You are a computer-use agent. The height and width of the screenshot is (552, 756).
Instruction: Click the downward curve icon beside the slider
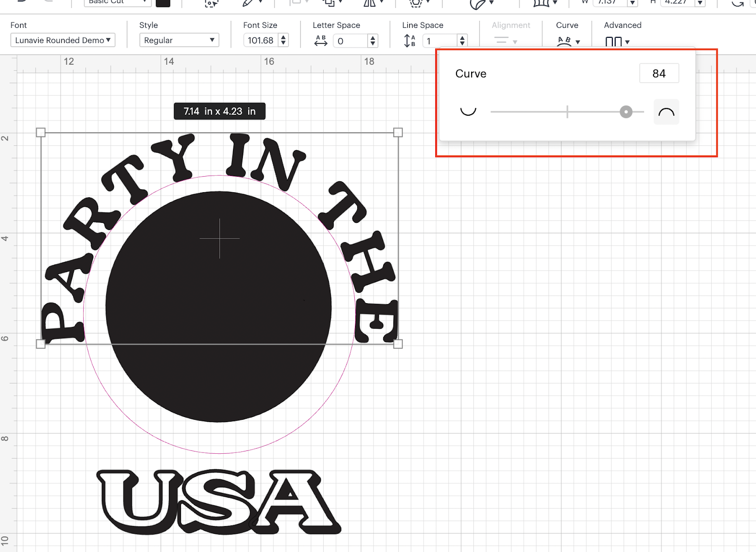tap(468, 111)
